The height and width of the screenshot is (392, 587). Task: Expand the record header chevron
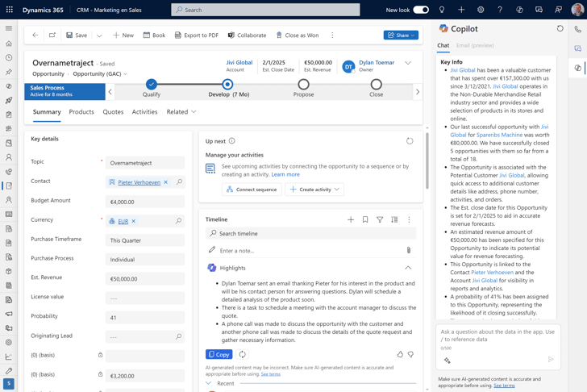[x=408, y=63]
